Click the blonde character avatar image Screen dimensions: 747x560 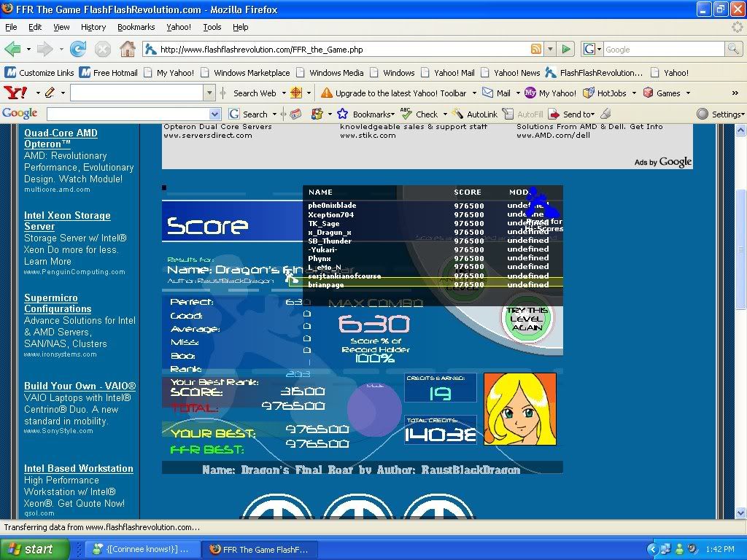point(520,409)
